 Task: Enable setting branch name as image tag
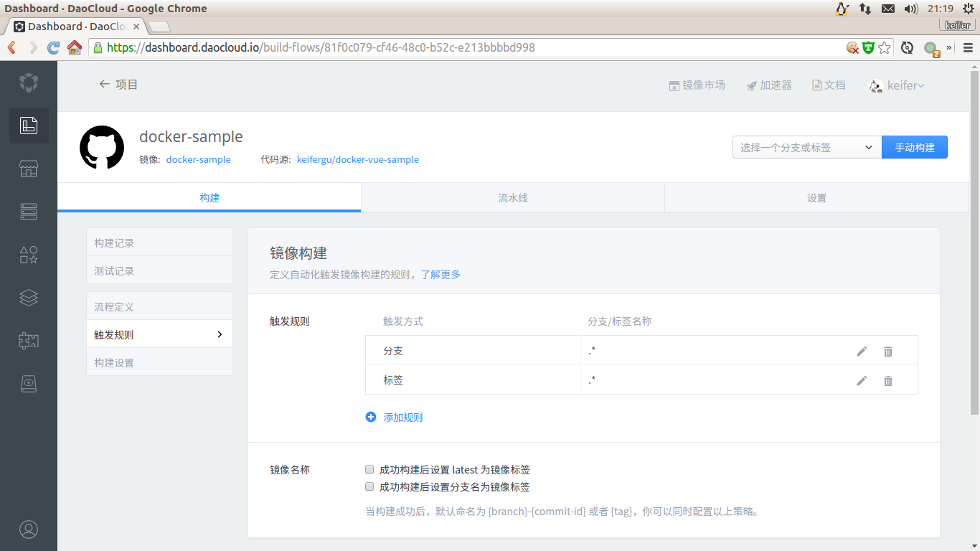(369, 486)
